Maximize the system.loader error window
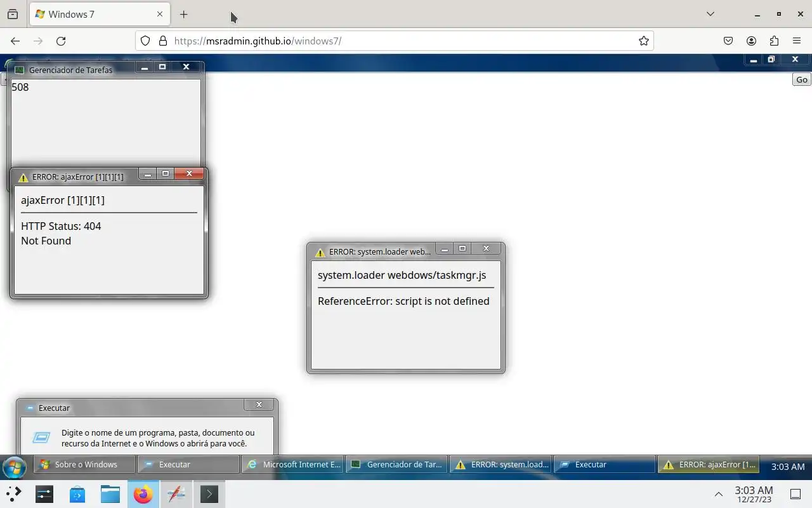Image resolution: width=812 pixels, height=508 pixels. click(x=462, y=248)
